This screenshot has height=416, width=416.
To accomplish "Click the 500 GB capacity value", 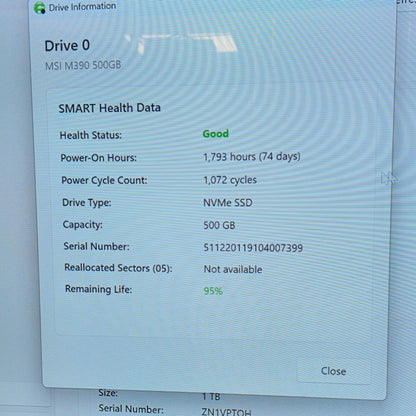I will (219, 225).
